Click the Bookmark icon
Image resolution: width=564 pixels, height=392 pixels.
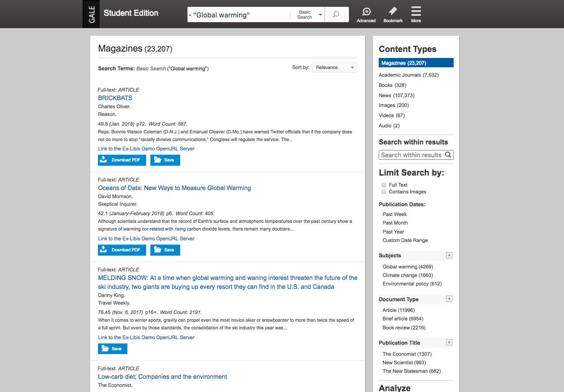[x=393, y=15]
